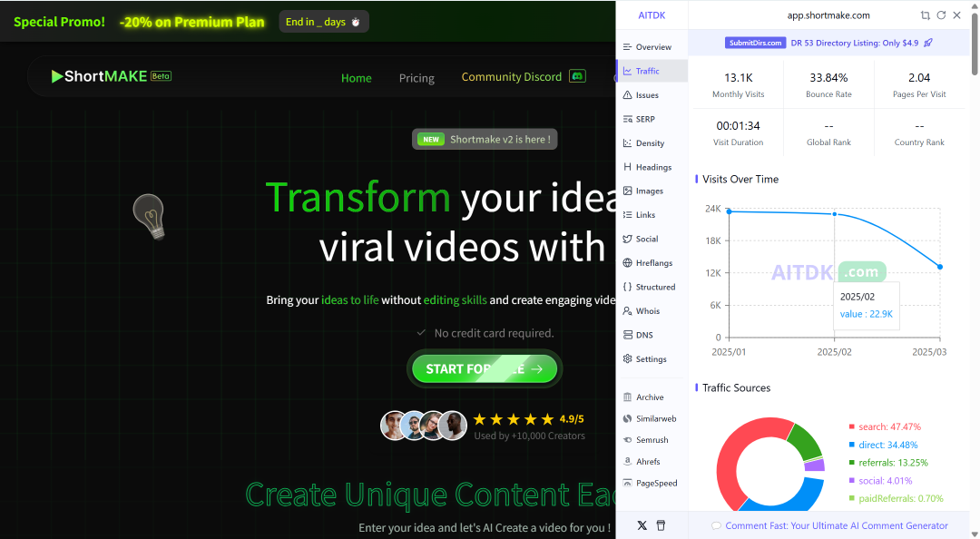Click the AITDK panel vertical scrollbar
Screen dimensions: 980x539
(975, 44)
